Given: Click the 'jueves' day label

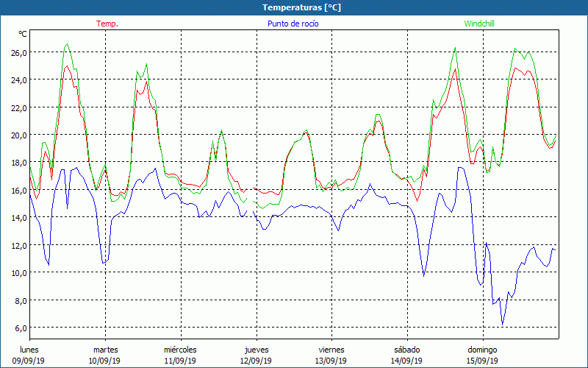Looking at the screenshot, I should pos(257,350).
